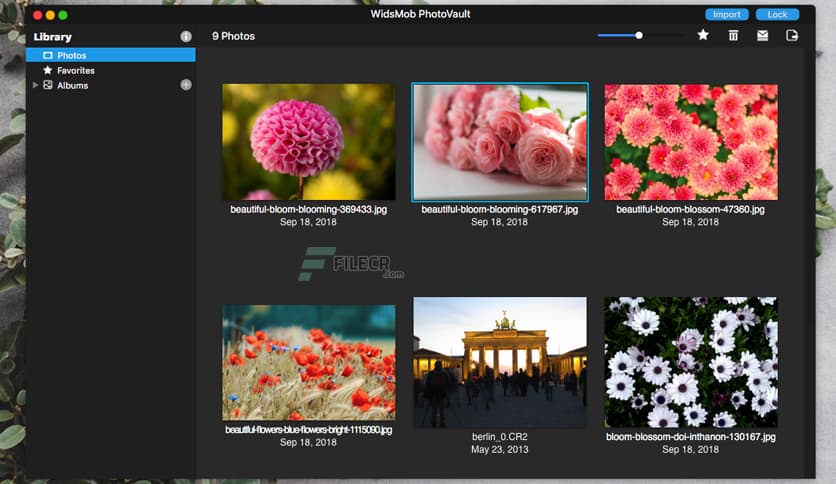Click the Library heading
Screen dimensions: 836x484
(52, 37)
